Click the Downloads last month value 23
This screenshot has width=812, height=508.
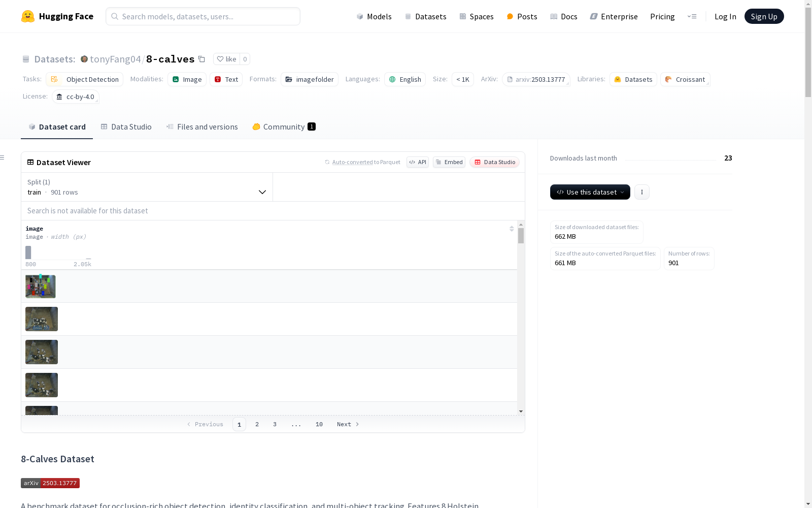pos(728,158)
